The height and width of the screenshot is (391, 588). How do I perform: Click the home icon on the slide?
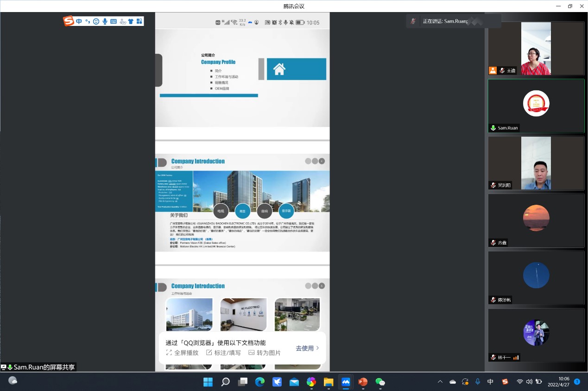pyautogui.click(x=279, y=69)
